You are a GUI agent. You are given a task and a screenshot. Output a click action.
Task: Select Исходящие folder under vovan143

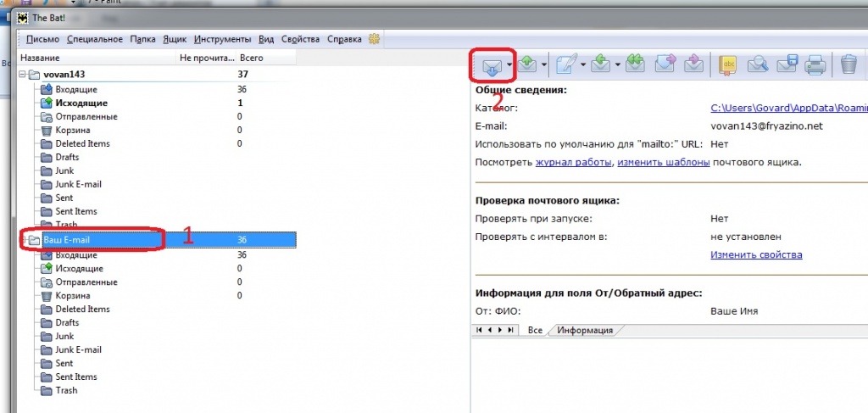click(81, 103)
